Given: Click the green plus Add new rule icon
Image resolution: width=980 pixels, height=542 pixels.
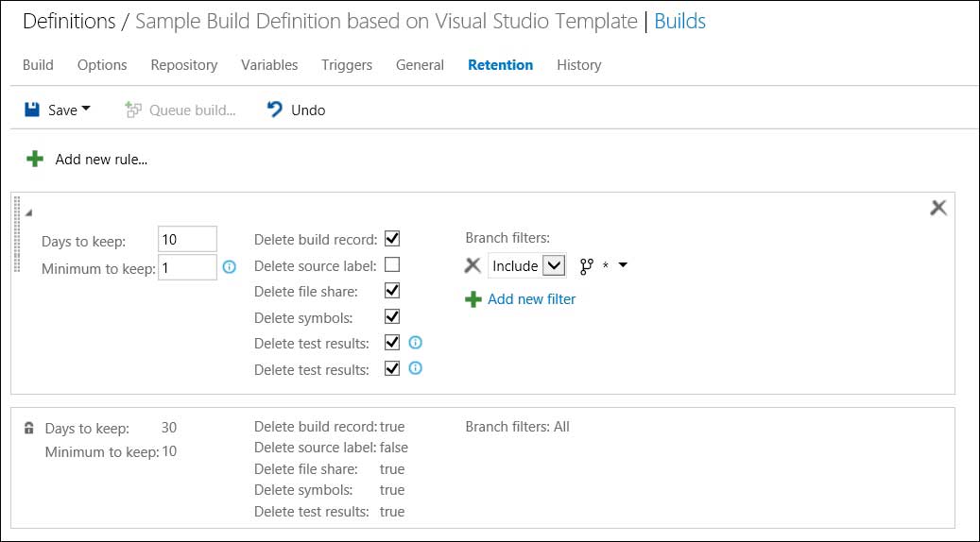Looking at the screenshot, I should [35, 159].
